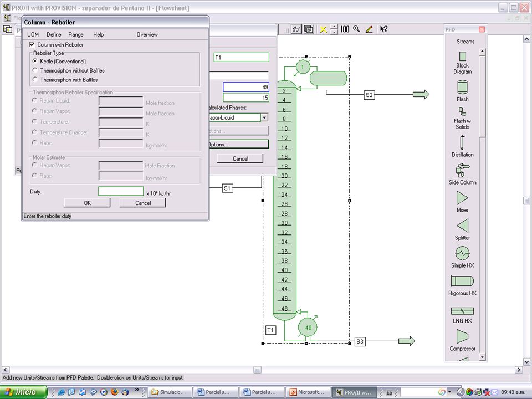Open Define menu in Reboiler dialog
Viewport: 532px width, 399px height.
click(x=54, y=34)
